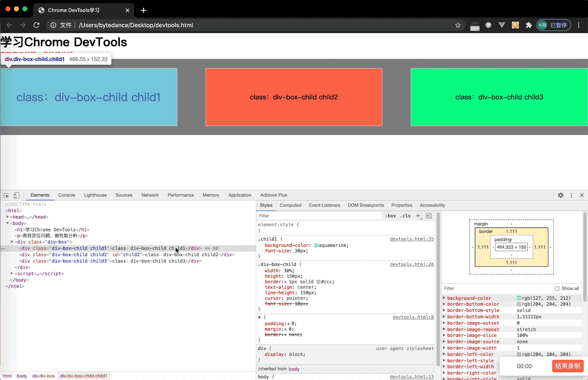Enable the Show all checkbox
This screenshot has width=588, height=380.
pos(557,288)
